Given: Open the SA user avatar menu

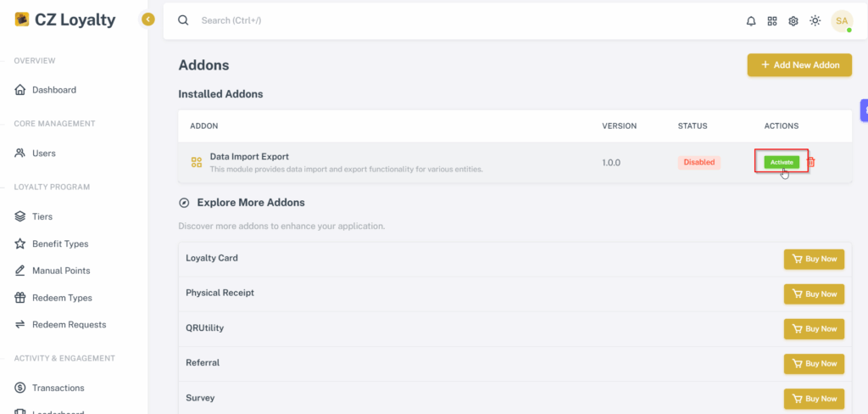Looking at the screenshot, I should pos(842,21).
